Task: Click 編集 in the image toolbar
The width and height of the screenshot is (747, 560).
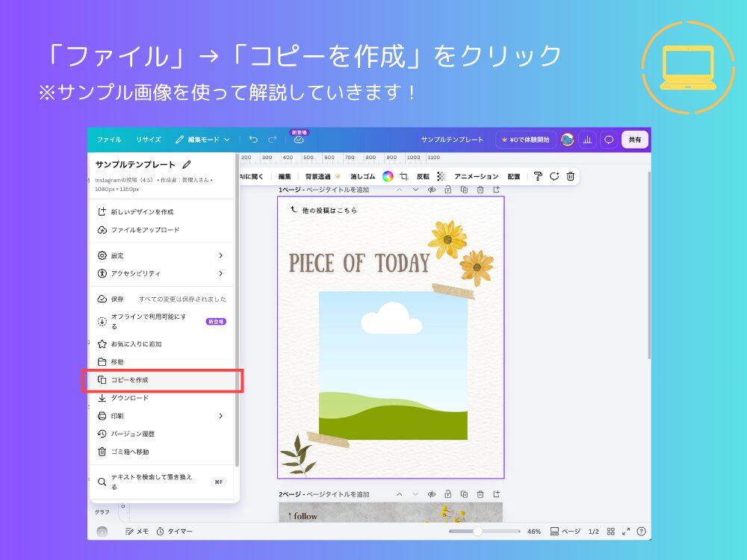Action: (x=285, y=177)
